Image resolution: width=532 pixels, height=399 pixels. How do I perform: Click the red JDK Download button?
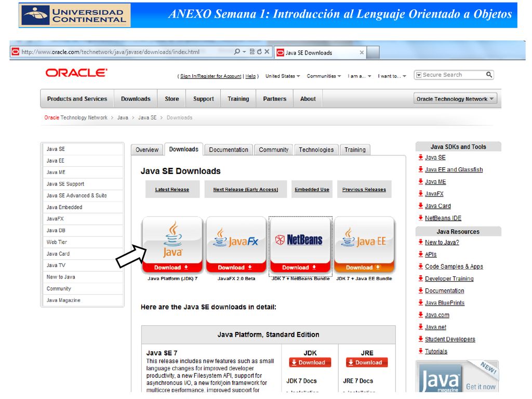310,362
